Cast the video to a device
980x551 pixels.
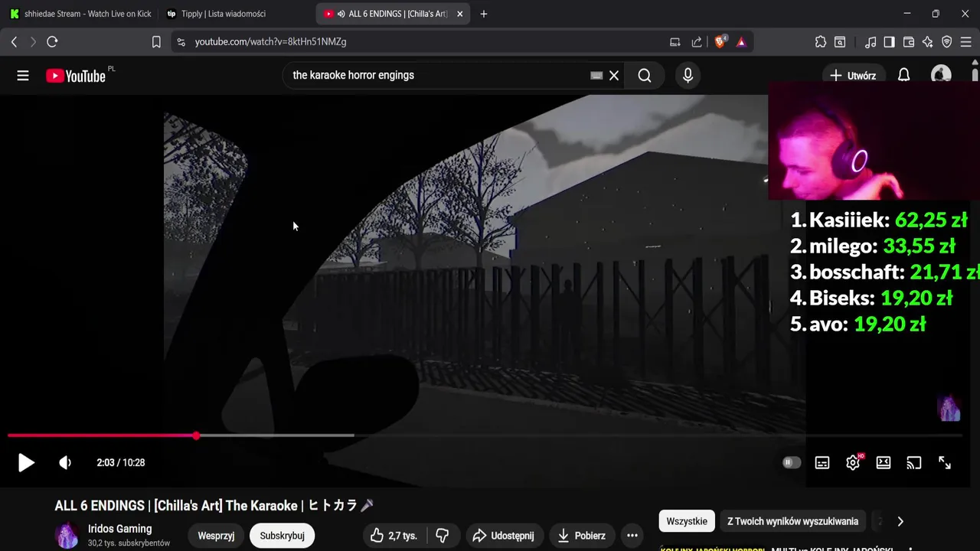click(x=914, y=462)
